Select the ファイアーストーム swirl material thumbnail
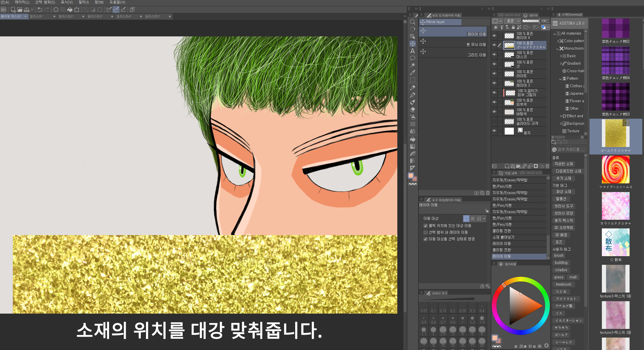This screenshot has height=350, width=644. (x=615, y=170)
